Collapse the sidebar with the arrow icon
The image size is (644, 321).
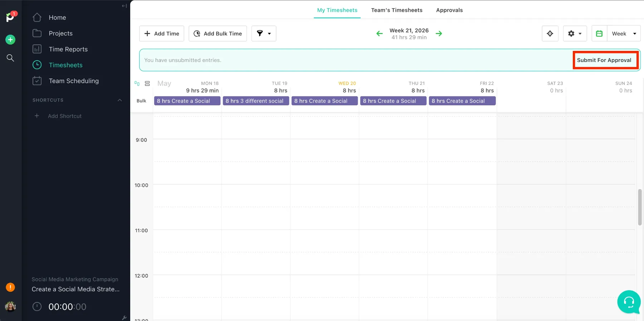(124, 6)
